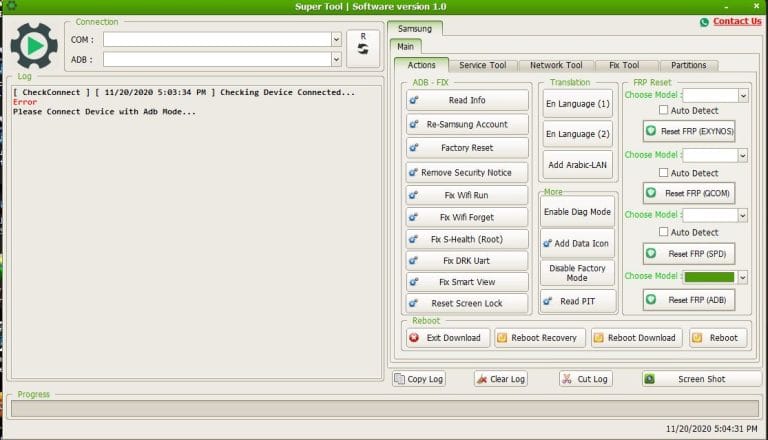768x440 pixels.
Task: Open the ADB device dropdown
Action: tap(336, 59)
